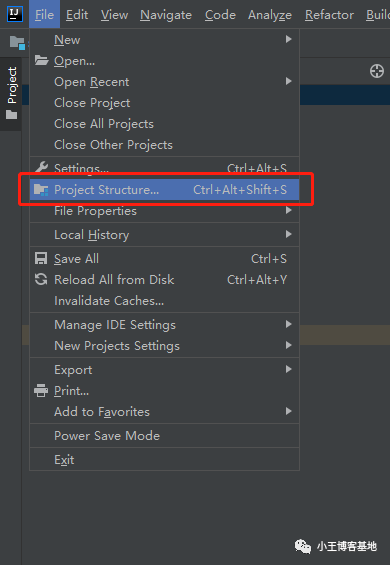
Task: Click the crosshair locate icon in the panel
Action: pos(377,71)
